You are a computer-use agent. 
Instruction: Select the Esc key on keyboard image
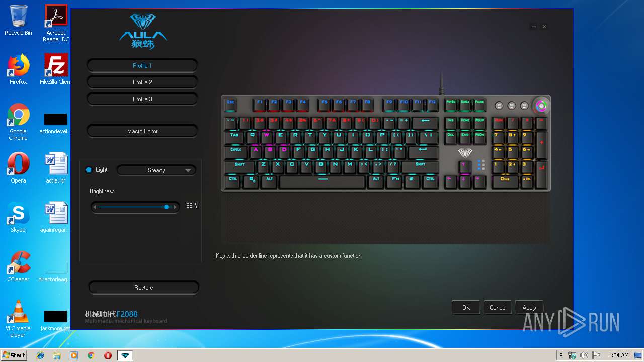tap(230, 104)
